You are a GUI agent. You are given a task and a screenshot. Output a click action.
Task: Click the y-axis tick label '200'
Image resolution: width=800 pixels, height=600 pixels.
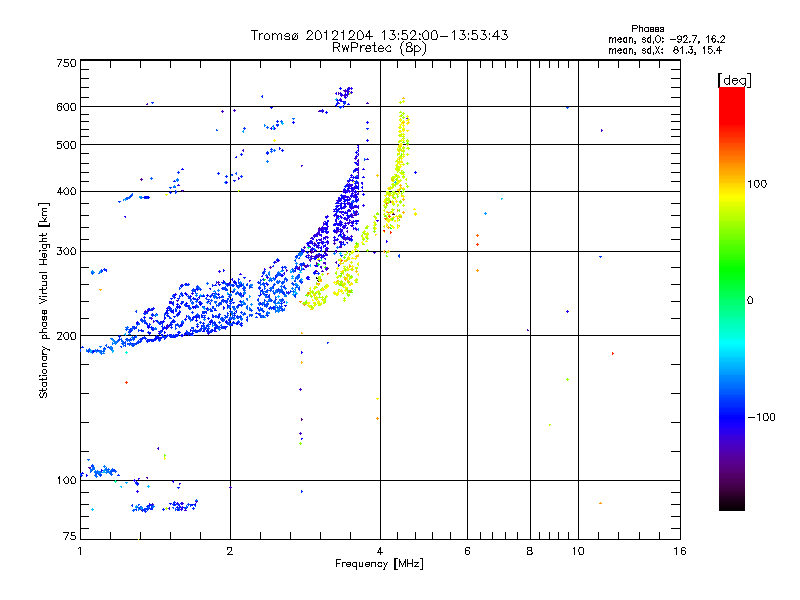tap(66, 336)
